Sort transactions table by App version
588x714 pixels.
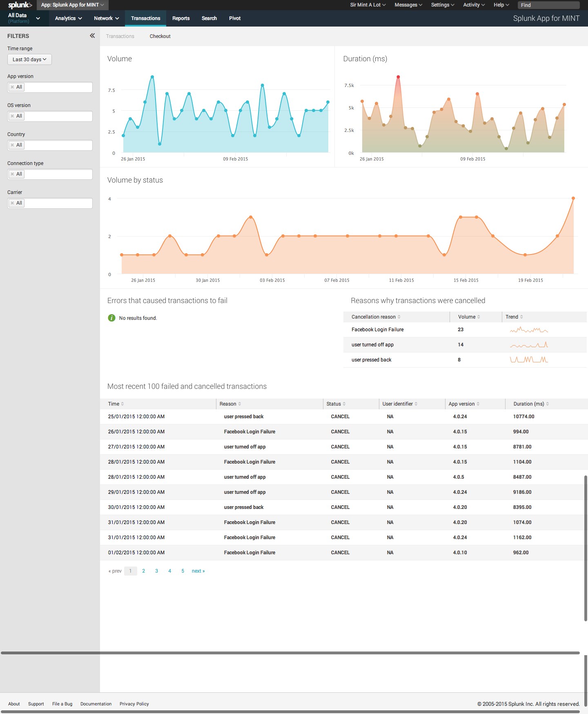(478, 404)
